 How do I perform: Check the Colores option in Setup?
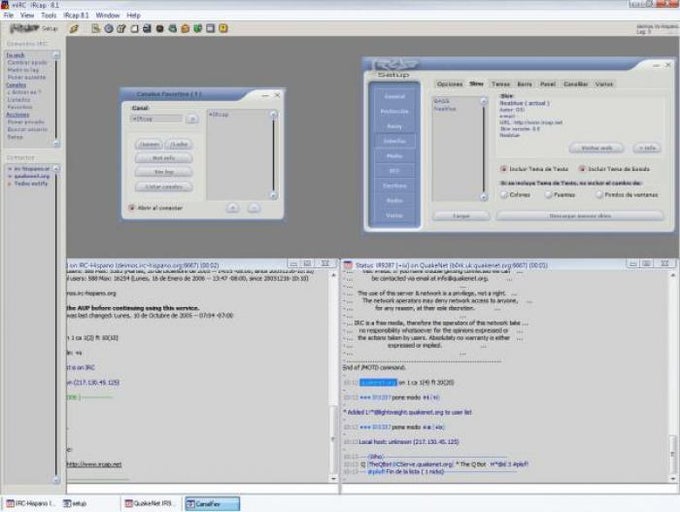click(x=504, y=195)
